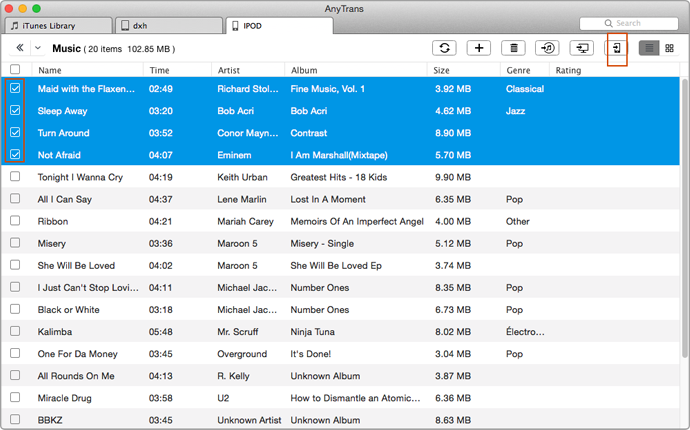Click album 'Memoirs Of An Imperfect Angel'
Viewport: 690px width, 430px height.
(x=357, y=221)
